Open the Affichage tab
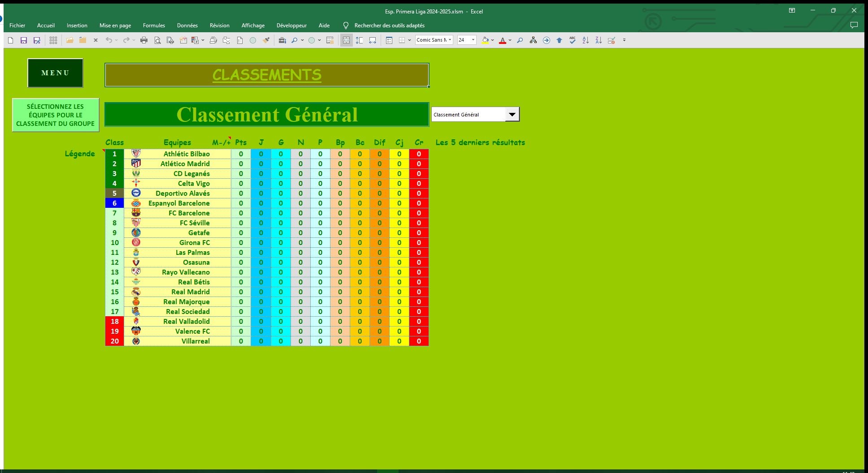The image size is (868, 473). 253,26
